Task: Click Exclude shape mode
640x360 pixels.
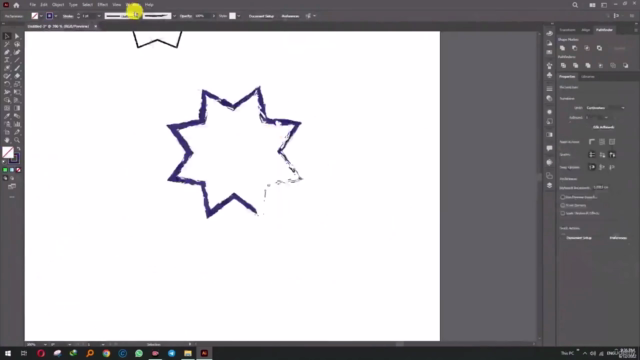Action: [x=599, y=48]
